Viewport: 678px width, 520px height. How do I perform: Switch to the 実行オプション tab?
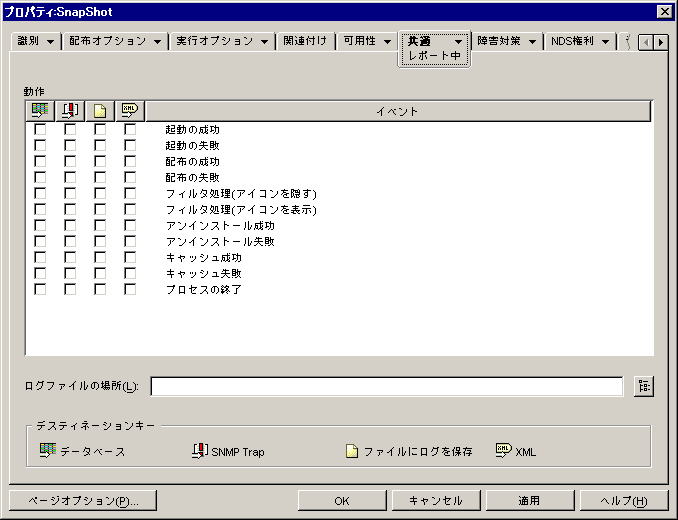214,41
